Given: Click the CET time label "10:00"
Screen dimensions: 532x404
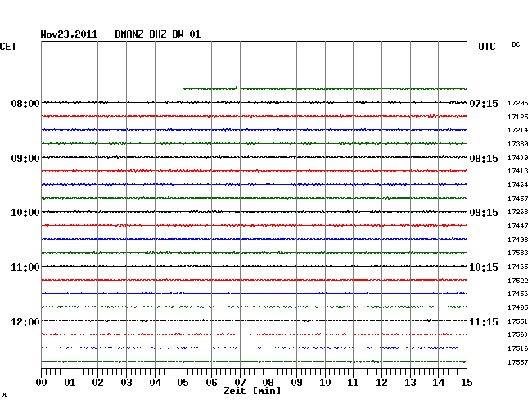Looking at the screenshot, I should click(x=25, y=213).
